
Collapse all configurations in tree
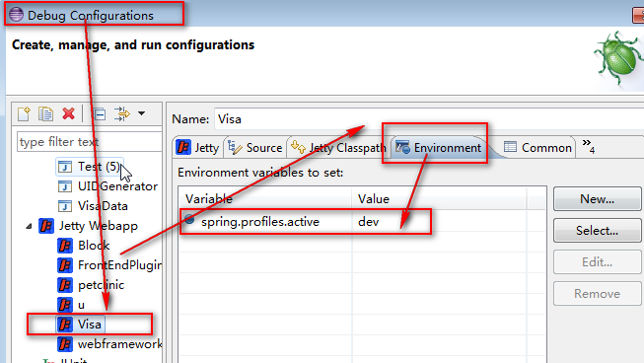coord(100,113)
